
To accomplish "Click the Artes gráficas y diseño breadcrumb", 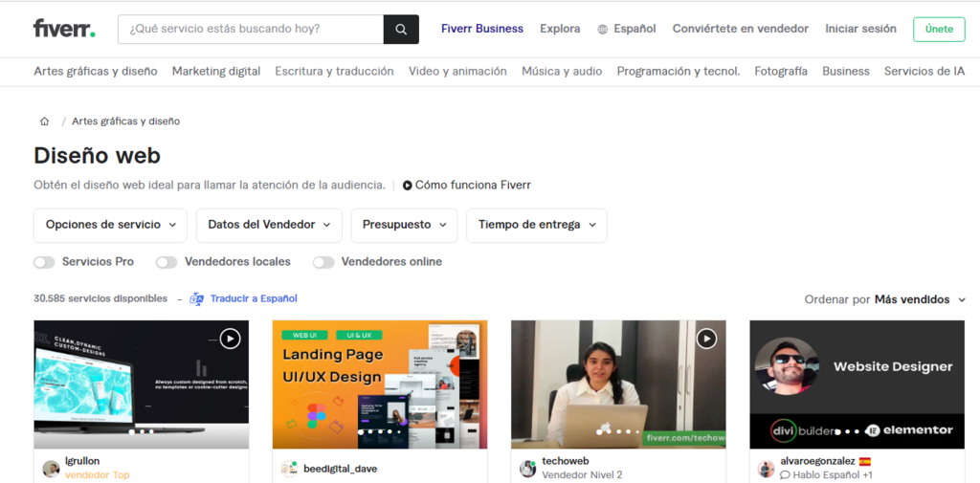I will tap(125, 121).
